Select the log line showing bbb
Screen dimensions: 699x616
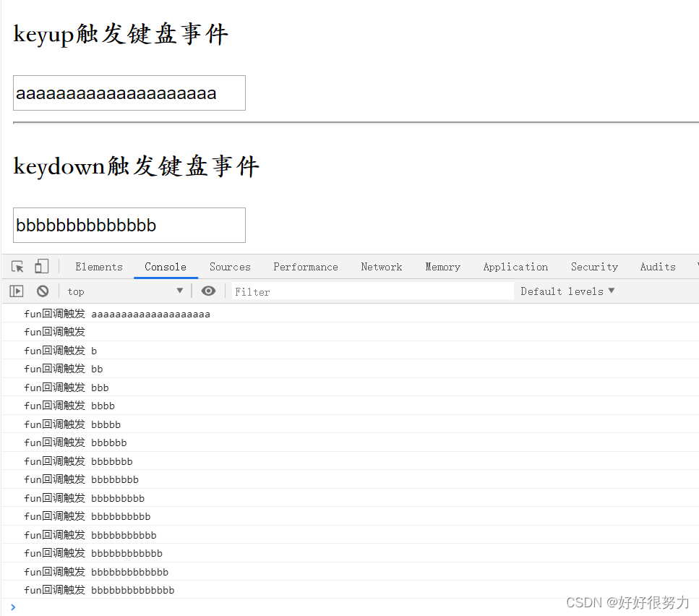tap(351, 388)
